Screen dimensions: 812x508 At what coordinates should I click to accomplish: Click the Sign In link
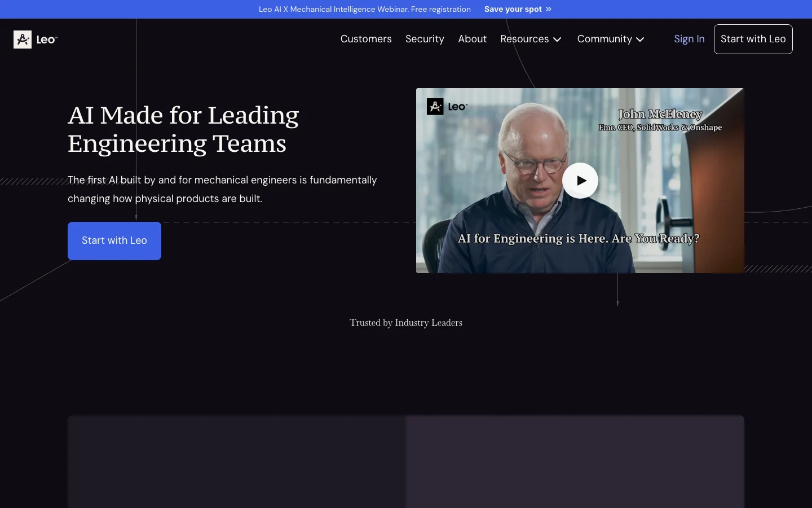(689, 39)
